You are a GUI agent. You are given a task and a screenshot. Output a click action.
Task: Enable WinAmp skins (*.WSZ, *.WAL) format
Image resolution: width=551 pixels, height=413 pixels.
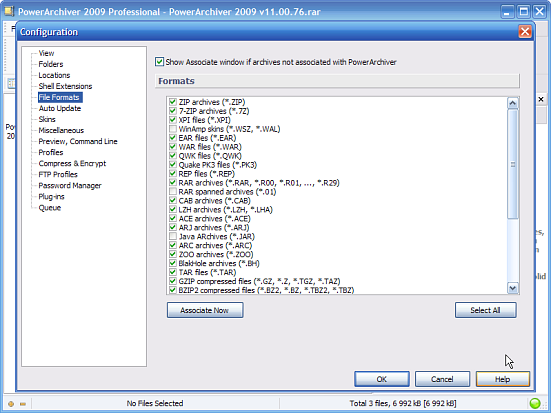(x=173, y=129)
